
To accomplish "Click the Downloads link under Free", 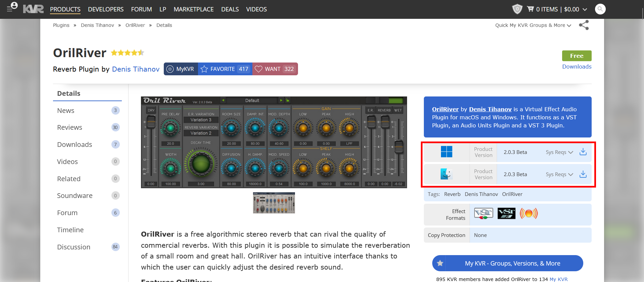I will 577,67.
